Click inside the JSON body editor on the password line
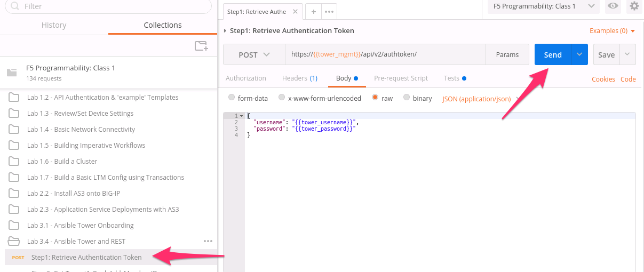 point(304,129)
